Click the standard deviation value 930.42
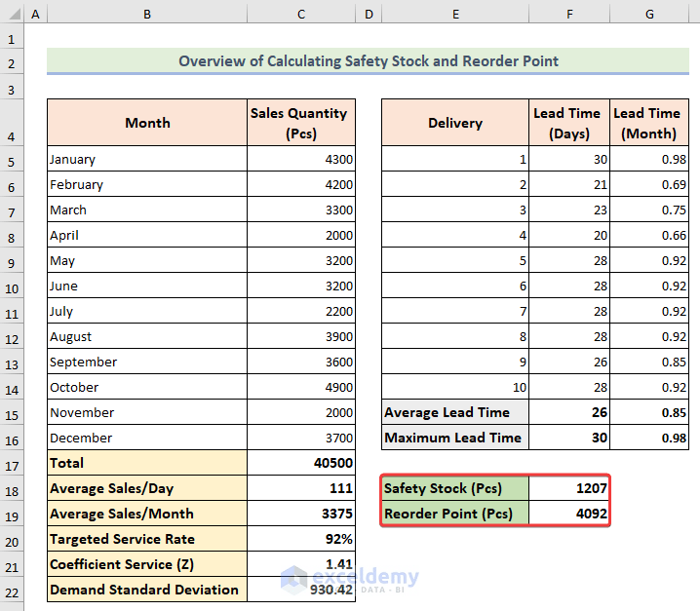This screenshot has width=700, height=611. (301, 590)
